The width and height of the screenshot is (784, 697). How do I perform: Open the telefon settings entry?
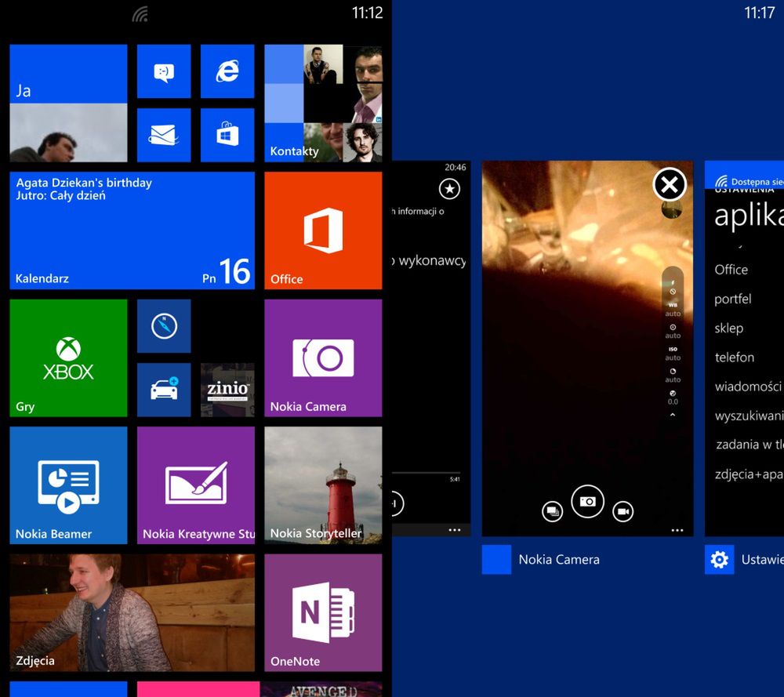click(x=735, y=357)
